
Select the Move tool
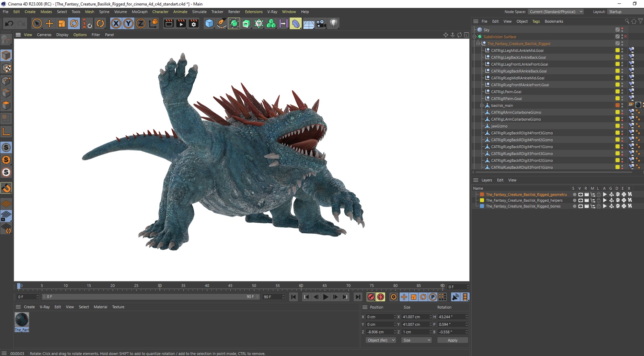click(49, 23)
